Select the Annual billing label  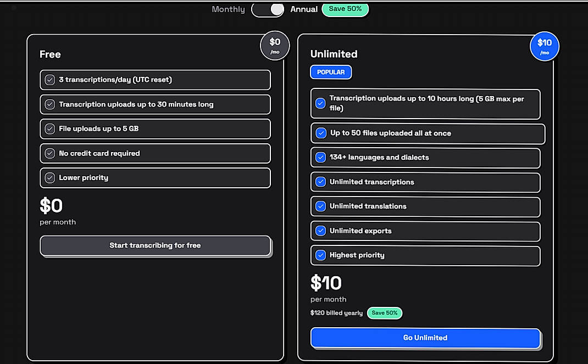tap(304, 9)
